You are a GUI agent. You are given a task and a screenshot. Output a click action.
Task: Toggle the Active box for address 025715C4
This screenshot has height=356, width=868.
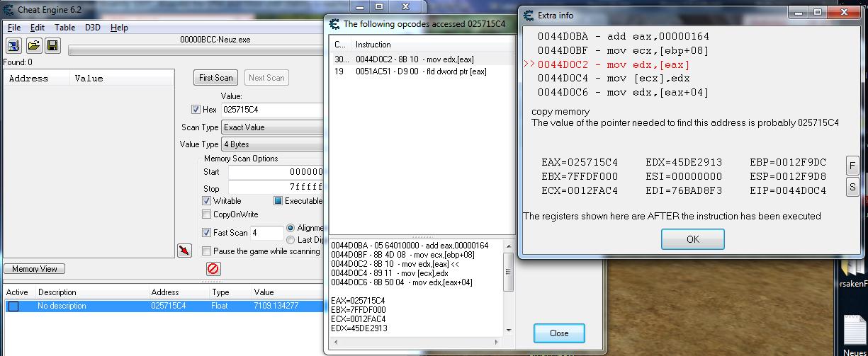click(x=13, y=306)
